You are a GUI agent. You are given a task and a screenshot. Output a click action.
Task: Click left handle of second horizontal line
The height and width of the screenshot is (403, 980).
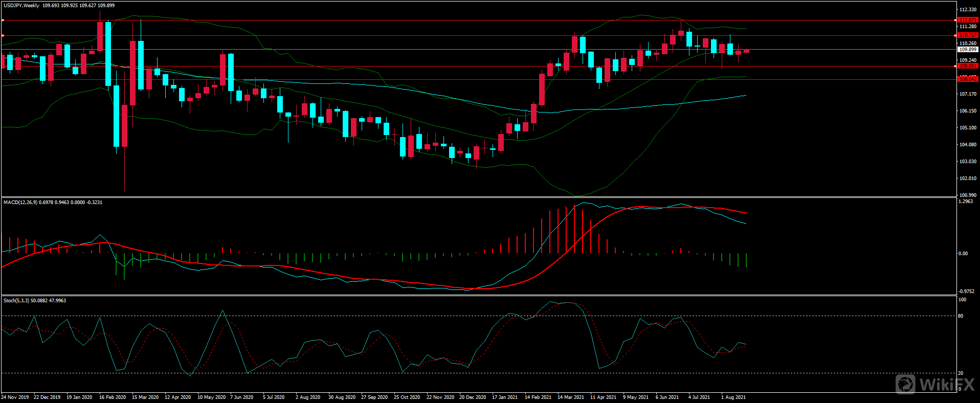click(3, 36)
